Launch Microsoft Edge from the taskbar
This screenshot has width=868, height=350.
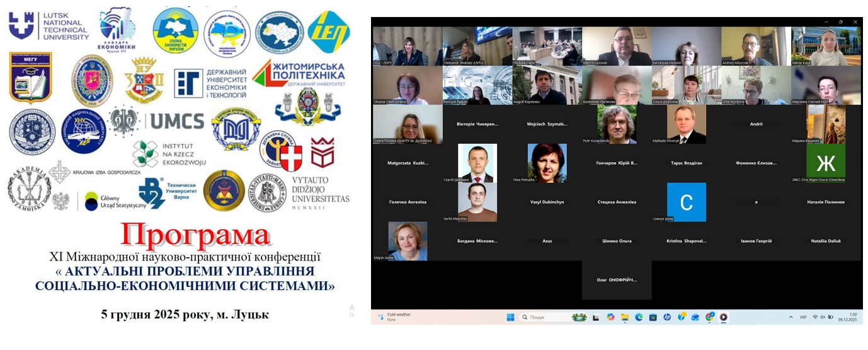pyautogui.click(x=639, y=317)
